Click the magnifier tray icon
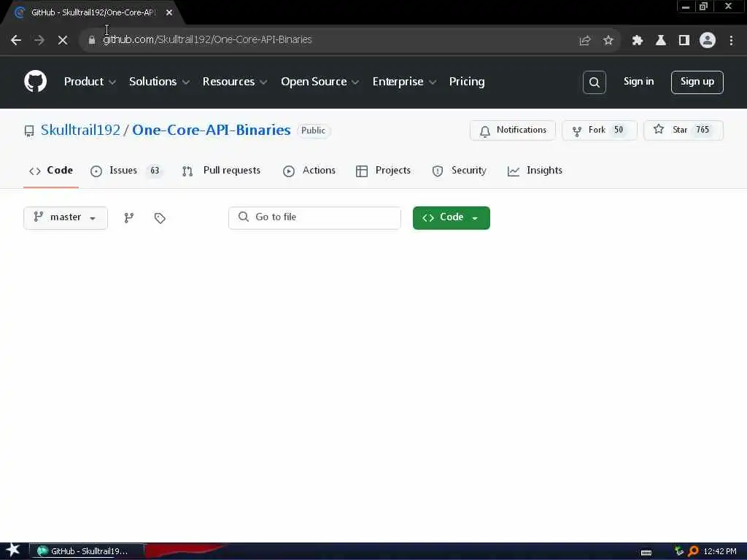Image resolution: width=747 pixels, height=560 pixels. click(693, 551)
